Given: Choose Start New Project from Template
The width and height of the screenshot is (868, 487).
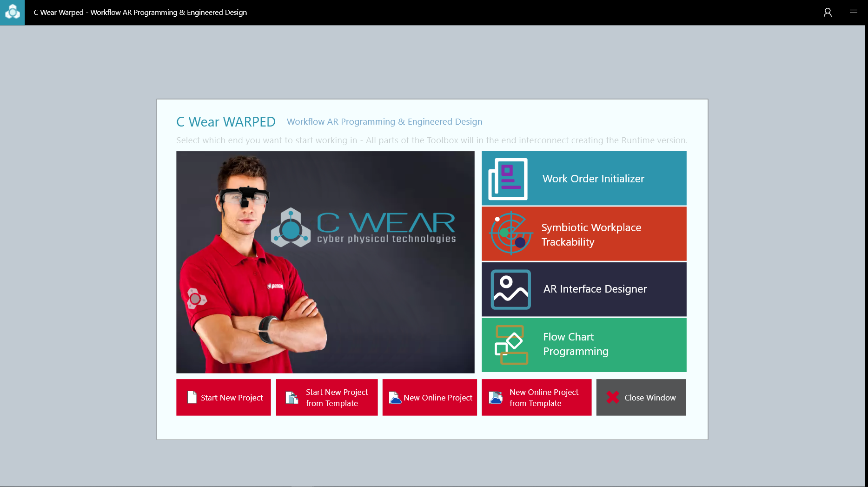Looking at the screenshot, I should pyautogui.click(x=327, y=397).
